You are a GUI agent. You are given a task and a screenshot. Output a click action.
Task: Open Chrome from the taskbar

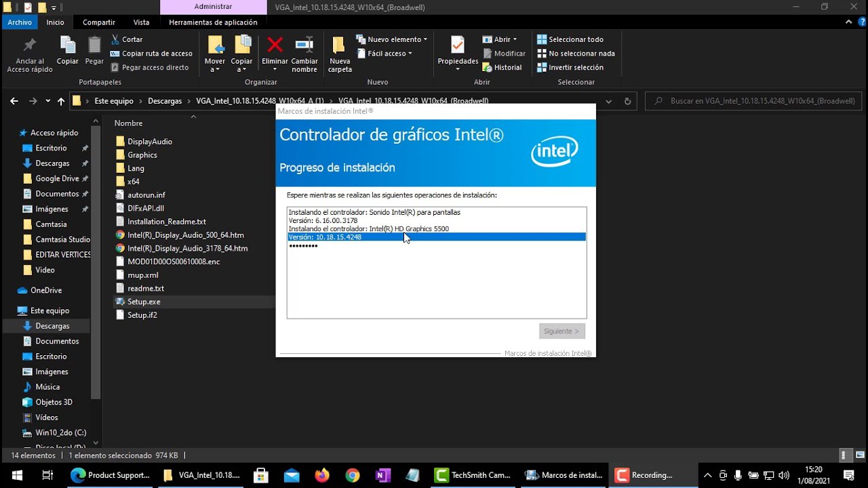tap(352, 475)
